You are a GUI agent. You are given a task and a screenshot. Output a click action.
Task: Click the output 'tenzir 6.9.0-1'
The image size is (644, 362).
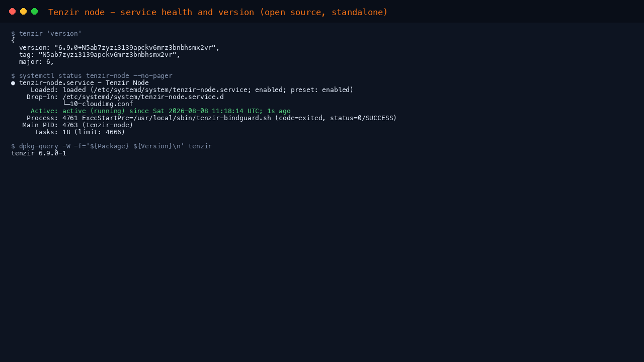point(39,153)
